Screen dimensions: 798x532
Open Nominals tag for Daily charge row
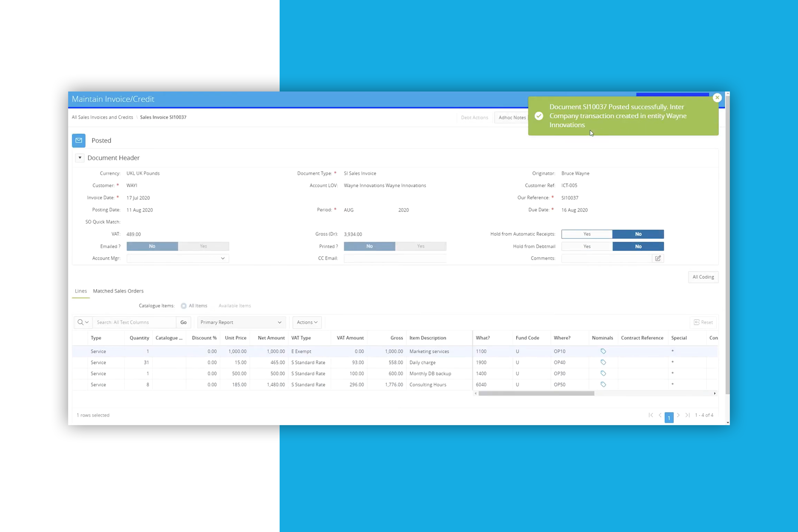click(603, 362)
